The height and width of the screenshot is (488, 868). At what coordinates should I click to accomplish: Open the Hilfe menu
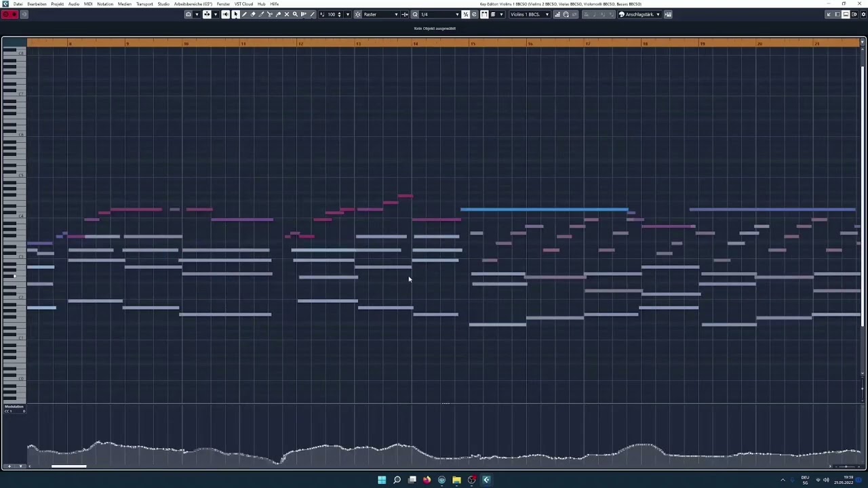click(274, 4)
